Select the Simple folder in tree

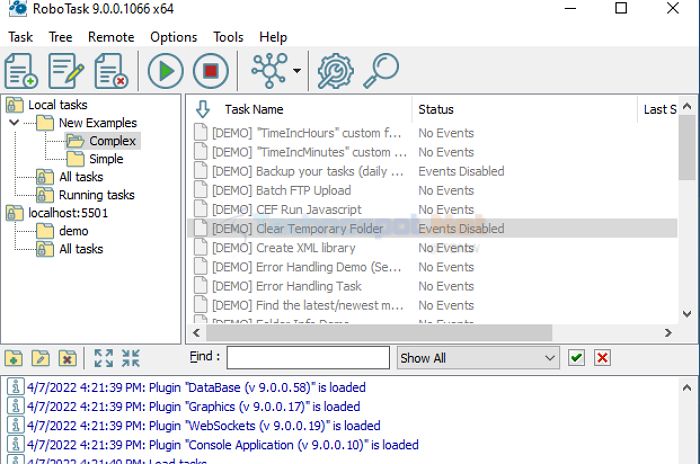(x=106, y=159)
